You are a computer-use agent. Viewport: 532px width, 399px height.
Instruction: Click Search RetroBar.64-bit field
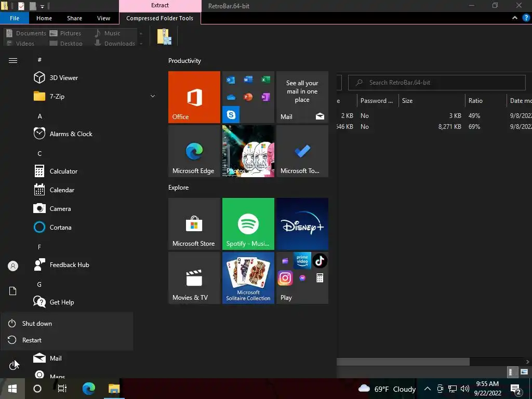(x=436, y=83)
